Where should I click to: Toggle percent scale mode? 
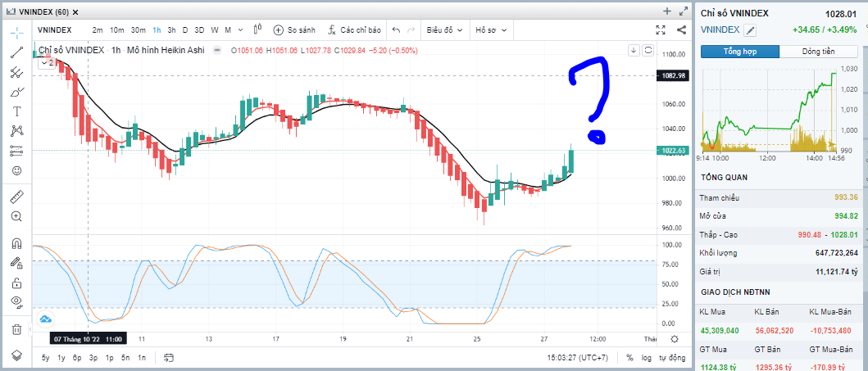(630, 357)
